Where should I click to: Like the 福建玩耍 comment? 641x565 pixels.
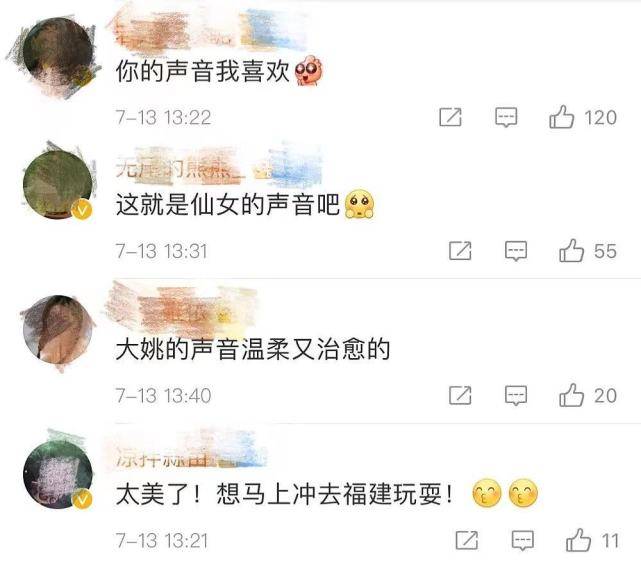[x=578, y=540]
